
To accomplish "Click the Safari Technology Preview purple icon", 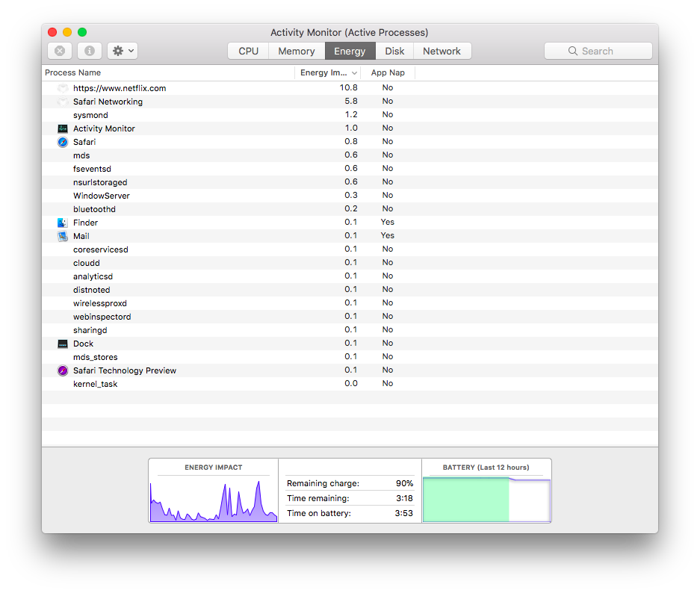I will coord(63,370).
